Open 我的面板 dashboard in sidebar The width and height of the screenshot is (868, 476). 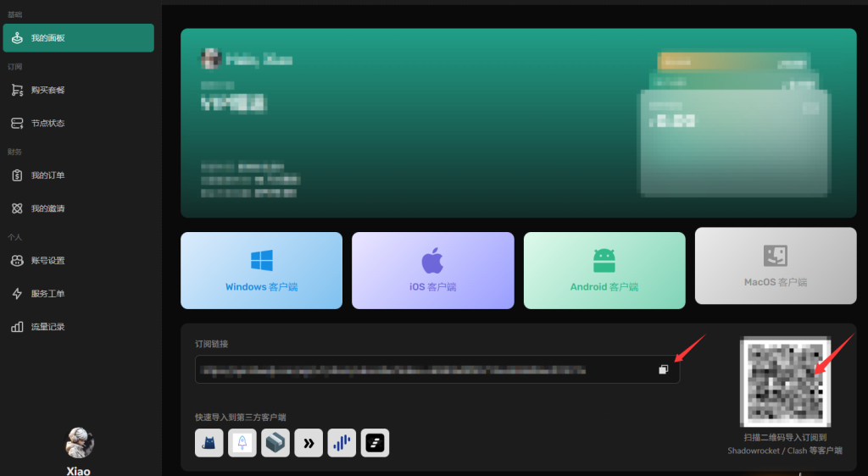[x=78, y=37]
